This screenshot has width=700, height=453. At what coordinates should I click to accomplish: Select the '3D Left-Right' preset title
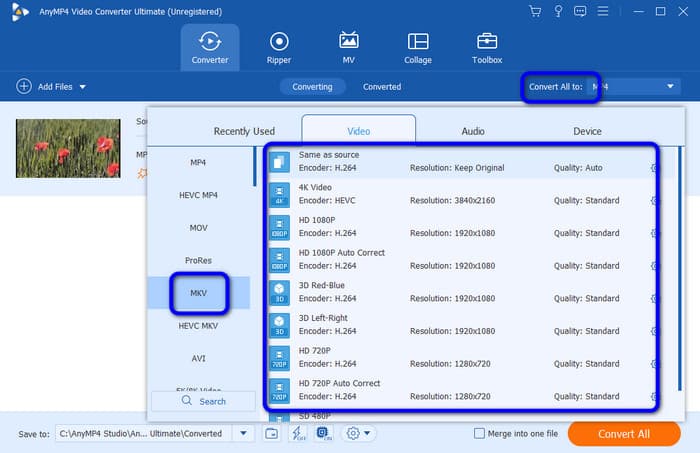click(x=323, y=318)
